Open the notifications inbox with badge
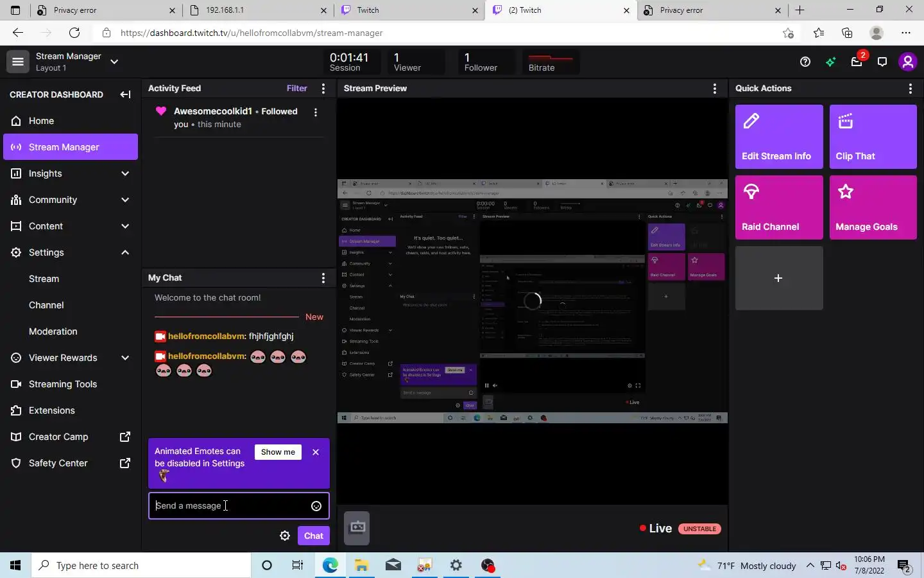The image size is (924, 578). point(857,62)
